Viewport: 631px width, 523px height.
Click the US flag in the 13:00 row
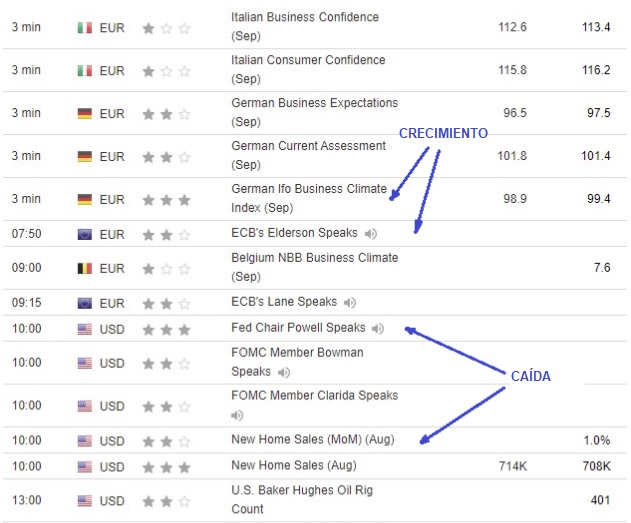click(x=85, y=500)
